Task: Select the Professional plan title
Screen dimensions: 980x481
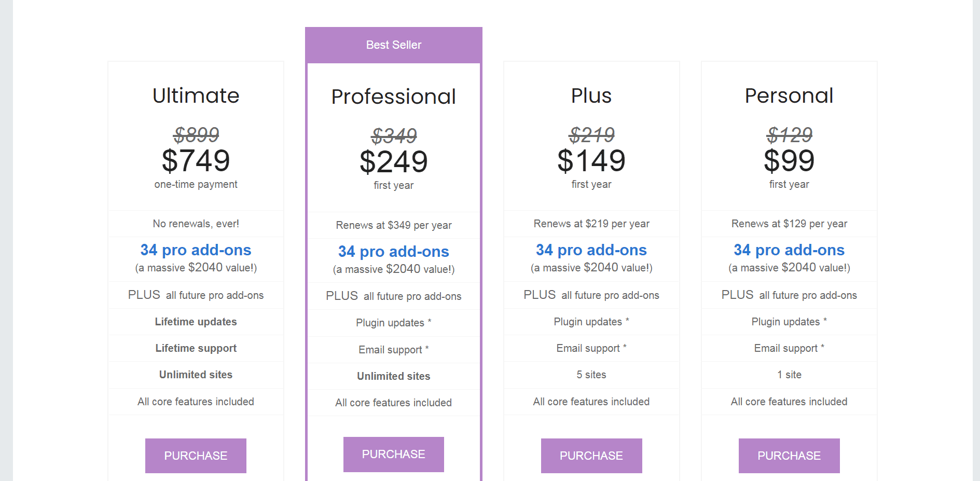Action: [393, 97]
